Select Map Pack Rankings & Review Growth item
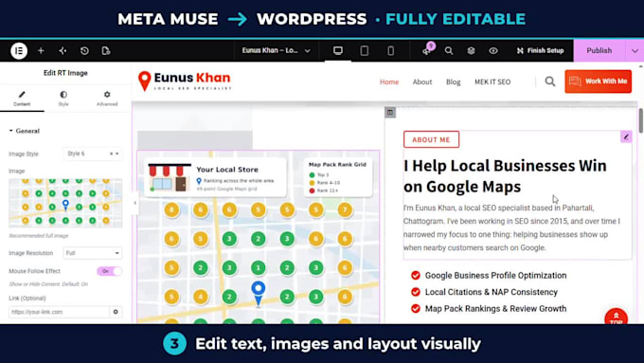 click(495, 308)
